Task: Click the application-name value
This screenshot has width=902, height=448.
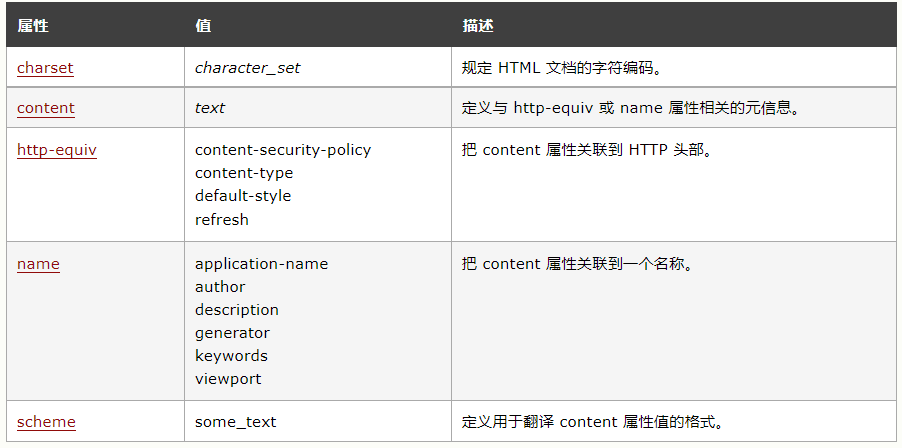Action: pos(261,264)
